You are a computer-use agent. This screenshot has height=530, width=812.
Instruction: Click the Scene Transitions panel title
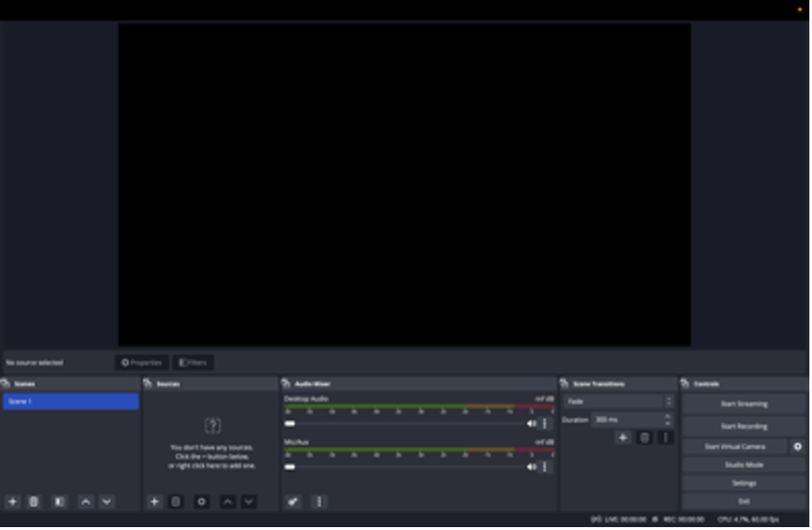click(600, 384)
